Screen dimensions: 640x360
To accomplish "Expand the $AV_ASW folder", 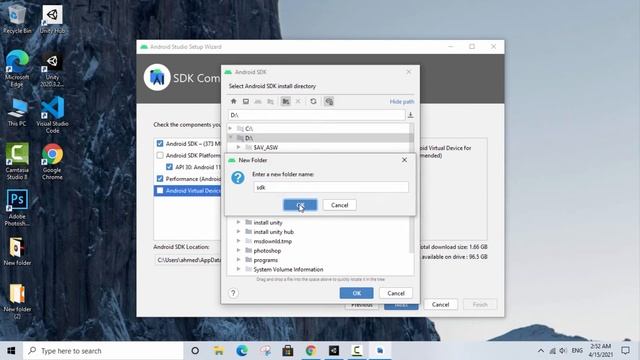I will (239, 147).
